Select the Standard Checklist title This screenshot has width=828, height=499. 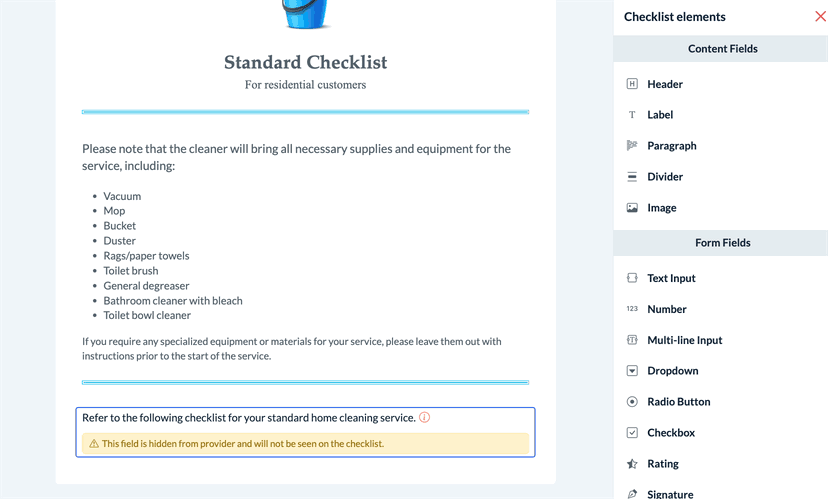(x=305, y=62)
